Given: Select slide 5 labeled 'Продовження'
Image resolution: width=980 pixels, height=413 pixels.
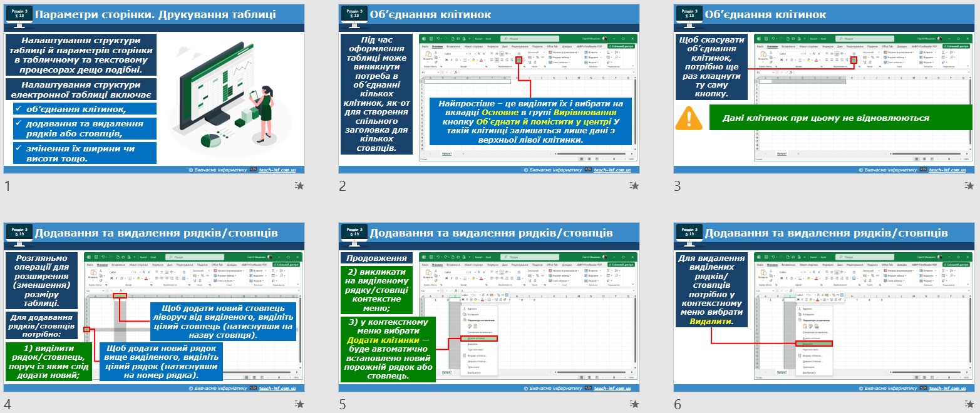Looking at the screenshot, I should (x=489, y=307).
